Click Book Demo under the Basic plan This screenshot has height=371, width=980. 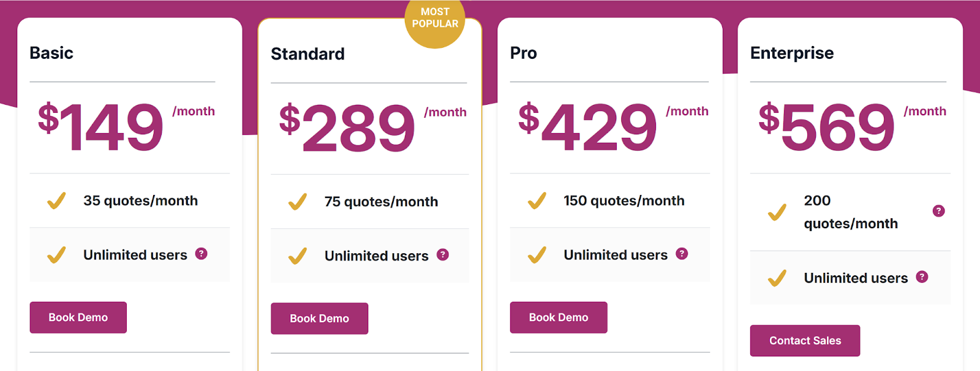click(78, 317)
